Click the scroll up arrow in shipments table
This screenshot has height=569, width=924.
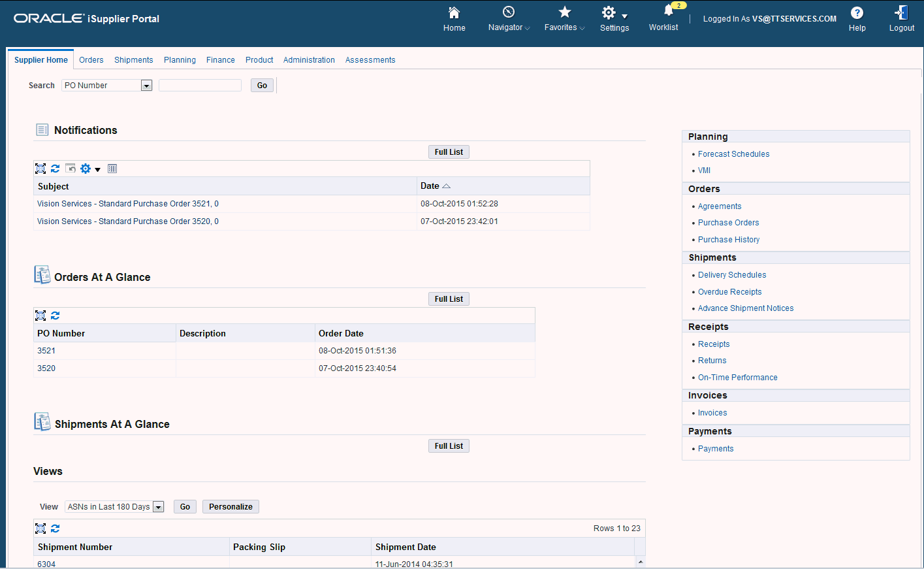(641, 562)
